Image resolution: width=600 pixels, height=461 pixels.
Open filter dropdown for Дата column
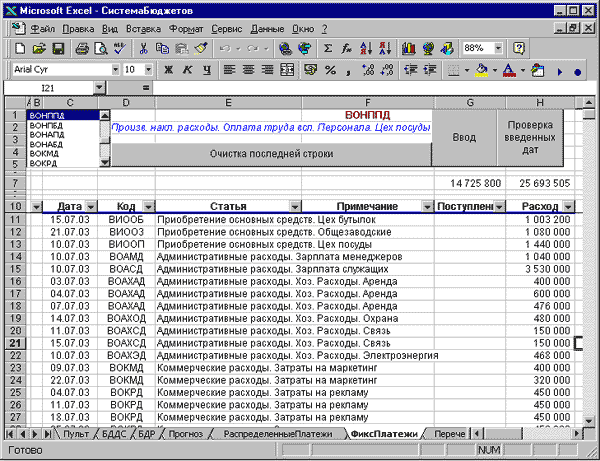tap(91, 207)
